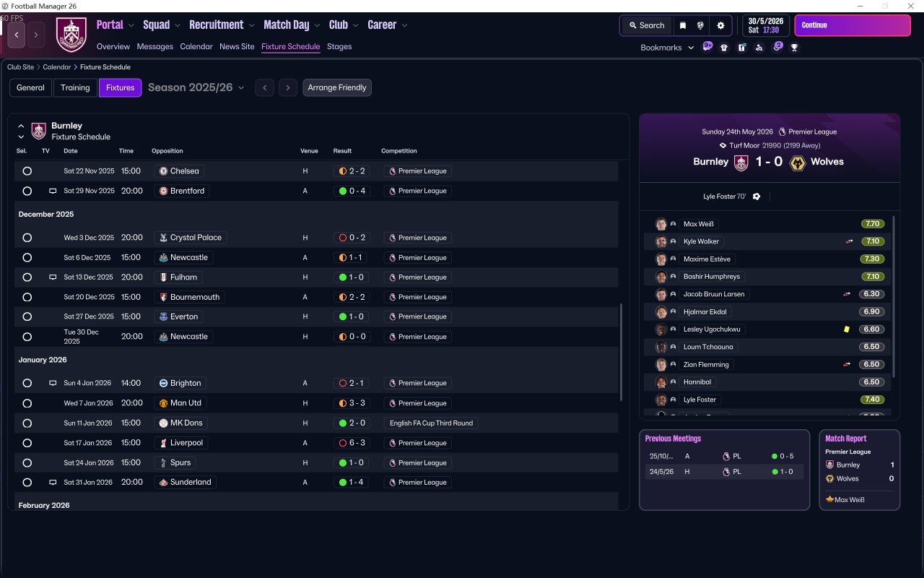The height and width of the screenshot is (578, 924).
Task: Go to next season with the right arrow
Action: click(x=288, y=88)
